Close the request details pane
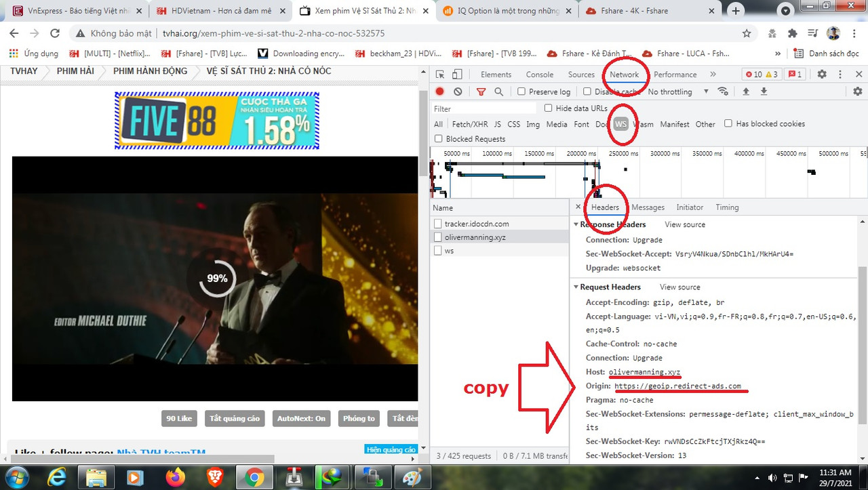The height and width of the screenshot is (490, 868). point(578,207)
